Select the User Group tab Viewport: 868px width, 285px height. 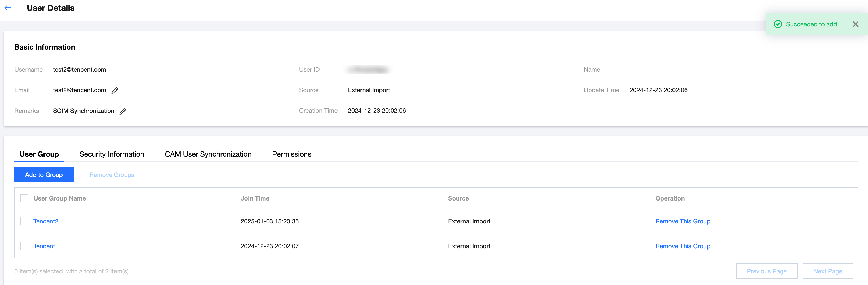coord(39,154)
